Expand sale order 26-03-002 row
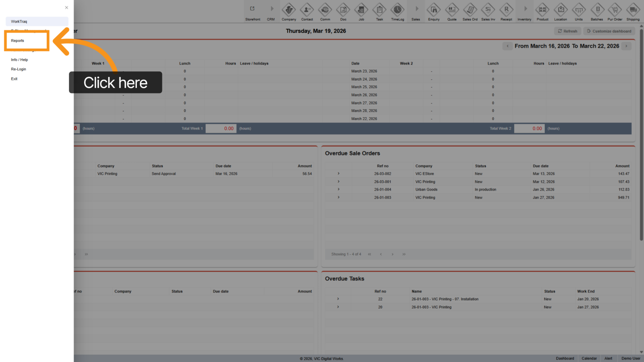Screen dimensions: 644x362 (338, 174)
